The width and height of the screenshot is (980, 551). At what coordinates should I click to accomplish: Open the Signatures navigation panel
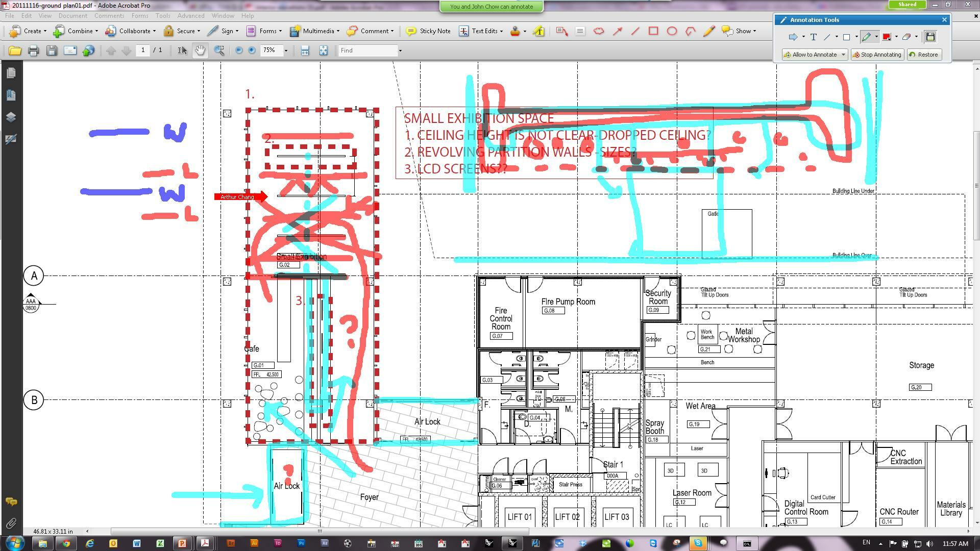(x=11, y=139)
